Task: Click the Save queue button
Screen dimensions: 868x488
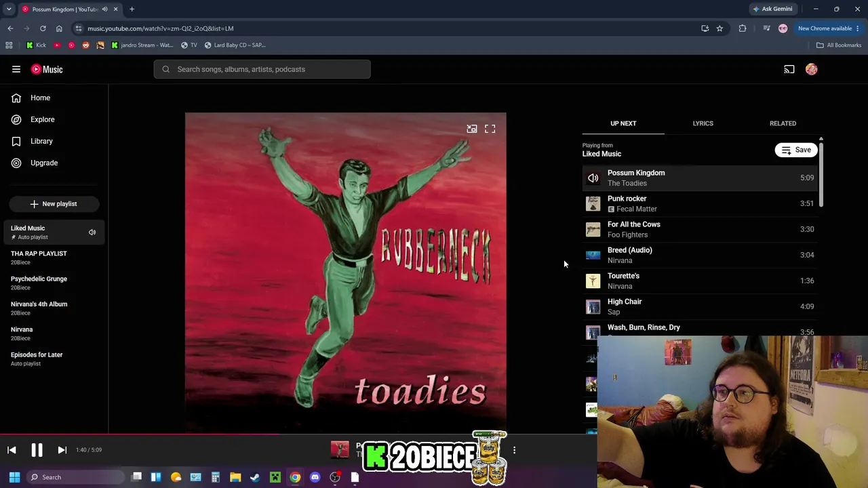Action: pos(797,150)
